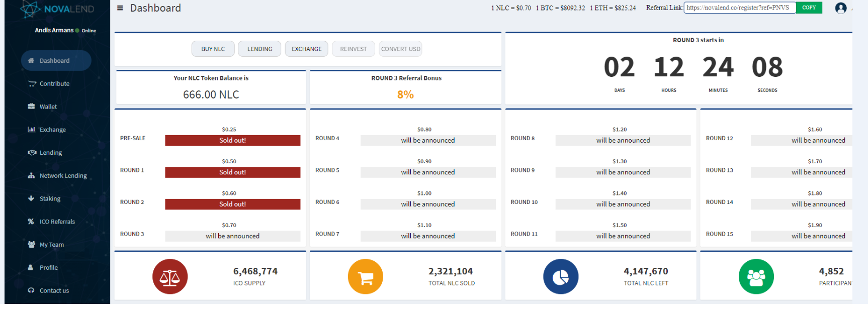Click the Contact us headset icon

point(31,290)
